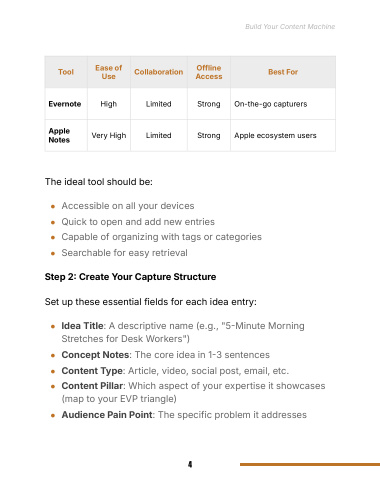Click the 'Collaboration' column header
The width and height of the screenshot is (380, 492).
tap(159, 72)
